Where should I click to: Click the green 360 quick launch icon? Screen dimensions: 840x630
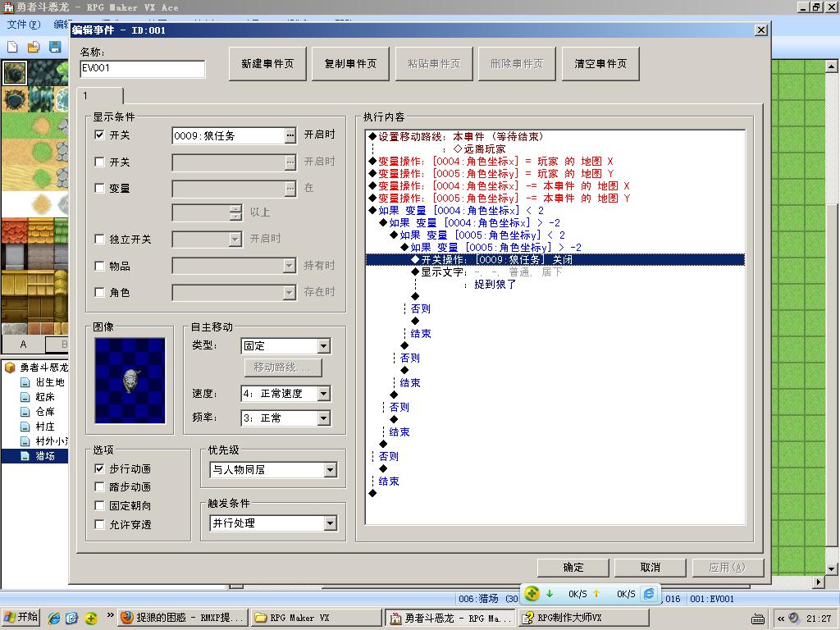pos(90,618)
